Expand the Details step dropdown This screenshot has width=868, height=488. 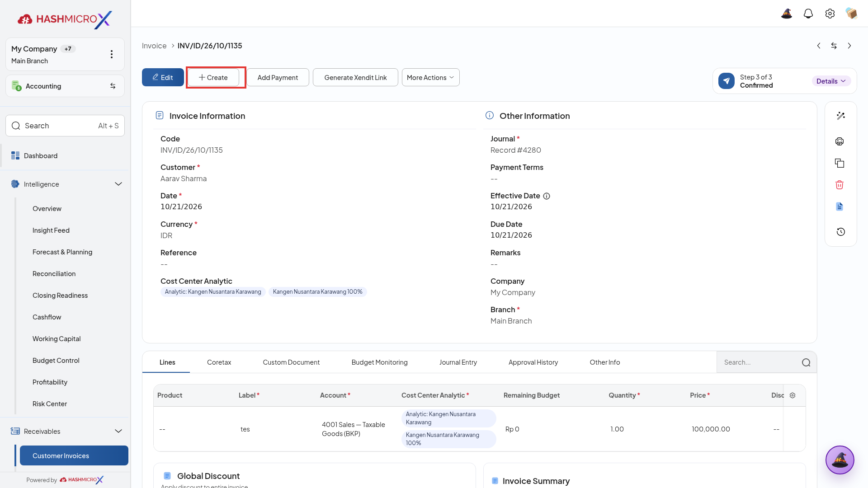[831, 81]
